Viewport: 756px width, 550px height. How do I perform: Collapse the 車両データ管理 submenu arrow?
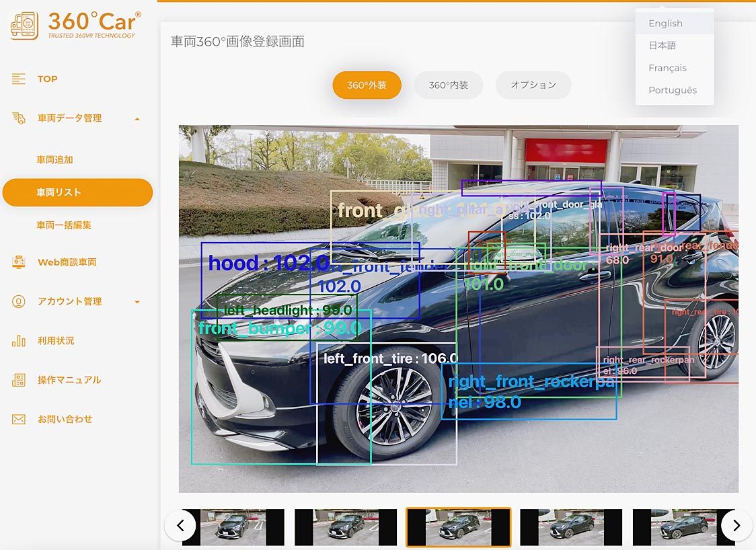pos(137,119)
